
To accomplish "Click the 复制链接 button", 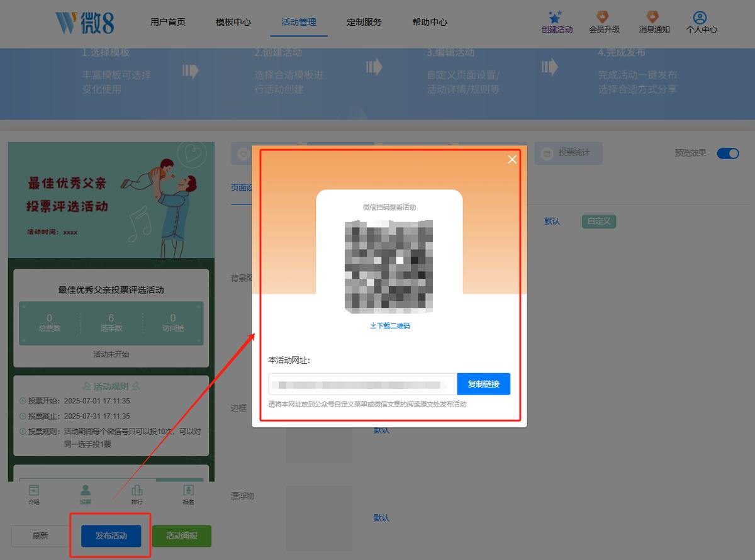I will 484,384.
